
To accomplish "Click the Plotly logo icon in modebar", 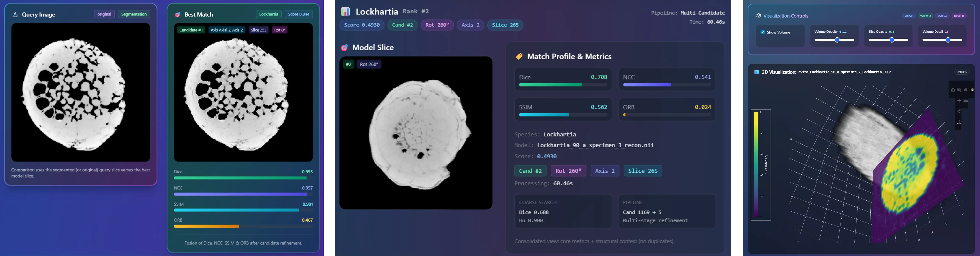I will point(972,90).
